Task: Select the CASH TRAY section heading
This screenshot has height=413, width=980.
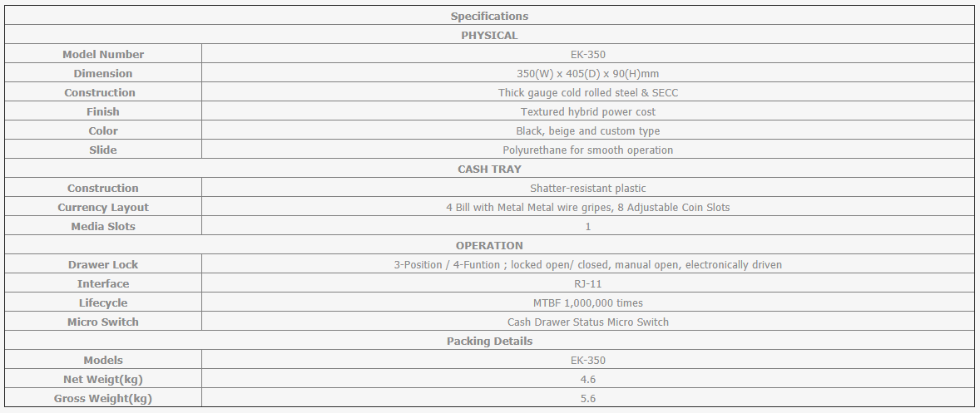Action: point(489,169)
